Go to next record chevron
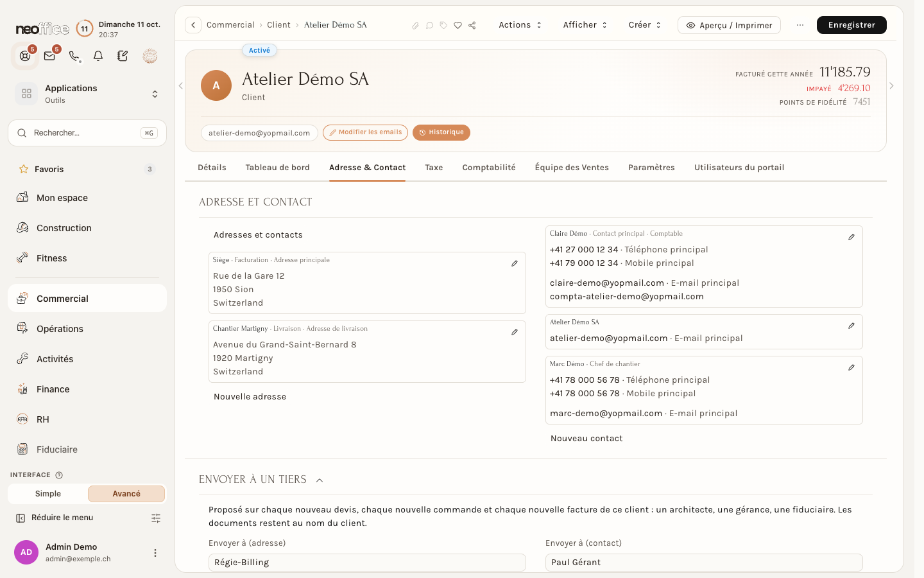Screen dimensions: 924x578 [x=891, y=86]
